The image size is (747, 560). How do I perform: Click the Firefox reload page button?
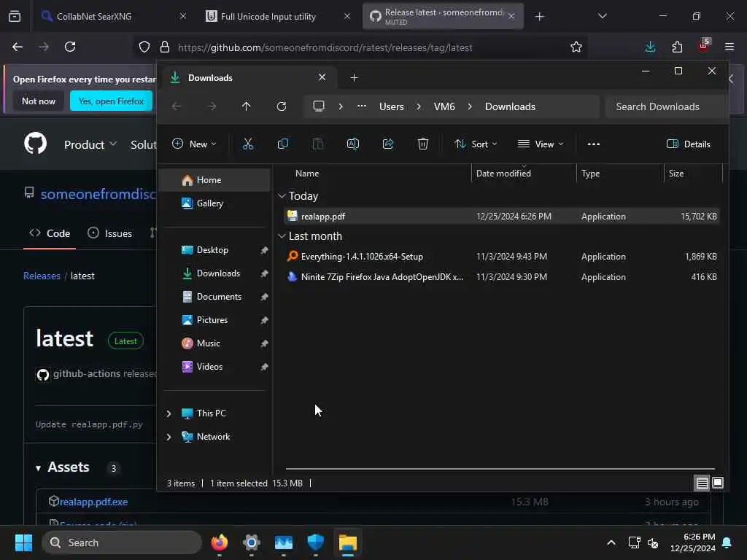70,47
